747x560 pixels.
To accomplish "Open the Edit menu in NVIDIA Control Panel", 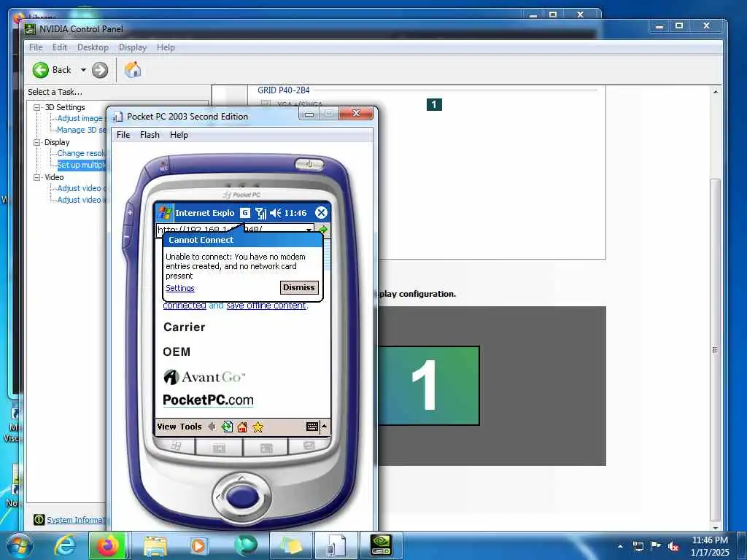I will point(60,47).
